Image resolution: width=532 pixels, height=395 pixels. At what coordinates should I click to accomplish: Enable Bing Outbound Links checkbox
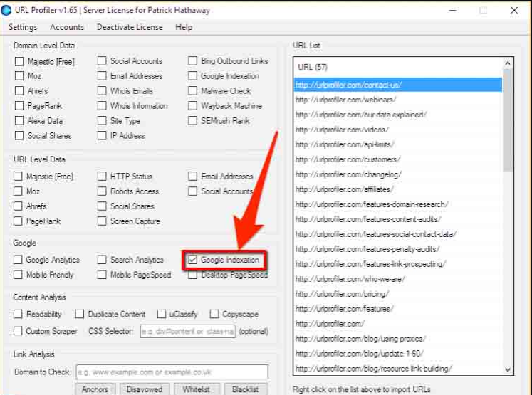193,61
